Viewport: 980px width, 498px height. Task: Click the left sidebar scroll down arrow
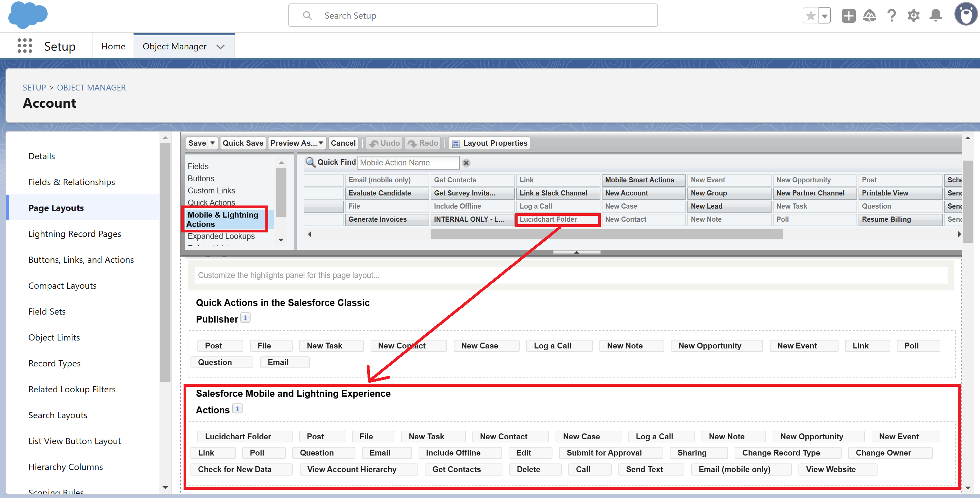coord(165,487)
